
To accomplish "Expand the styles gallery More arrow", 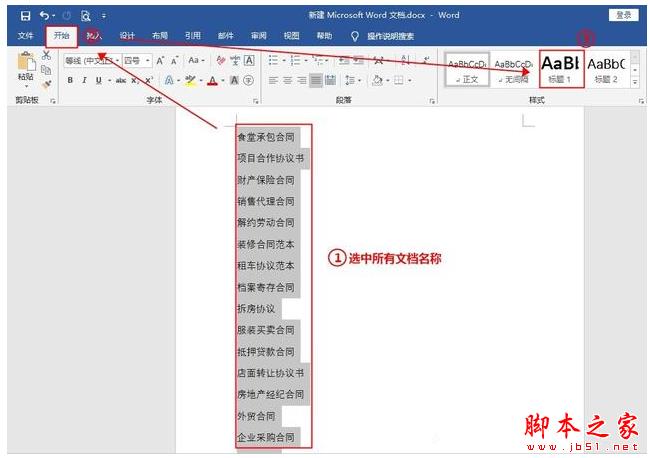I will click(x=635, y=82).
